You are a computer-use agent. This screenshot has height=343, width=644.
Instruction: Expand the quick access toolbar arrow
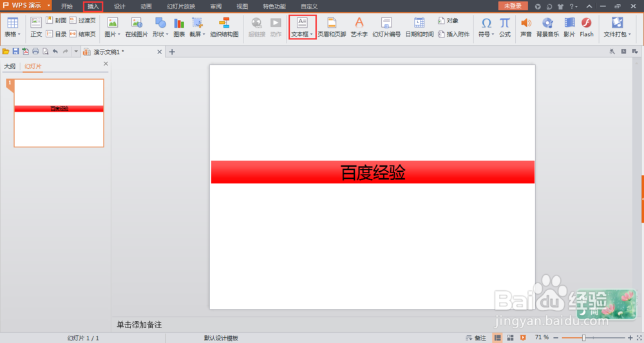point(75,51)
